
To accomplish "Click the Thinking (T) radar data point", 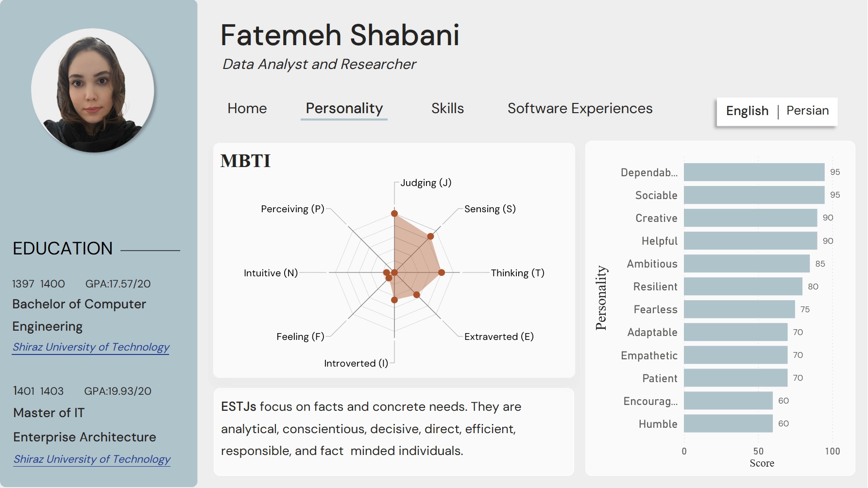I will (x=442, y=273).
